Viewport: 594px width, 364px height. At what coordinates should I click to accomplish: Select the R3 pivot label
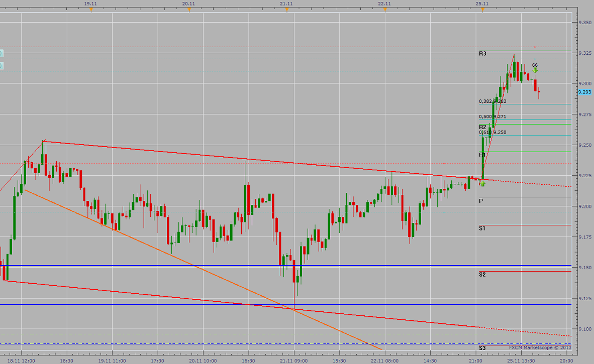pyautogui.click(x=482, y=53)
